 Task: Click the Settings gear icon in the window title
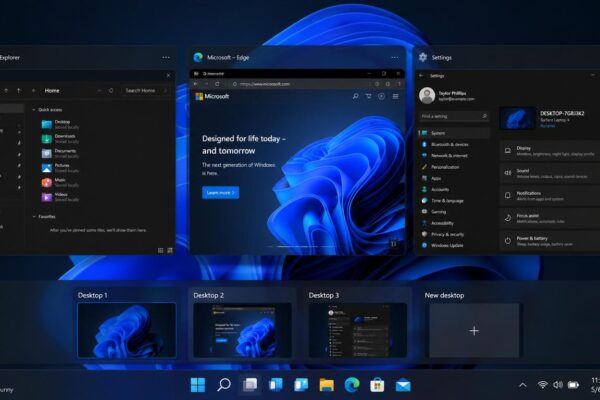coord(423,57)
